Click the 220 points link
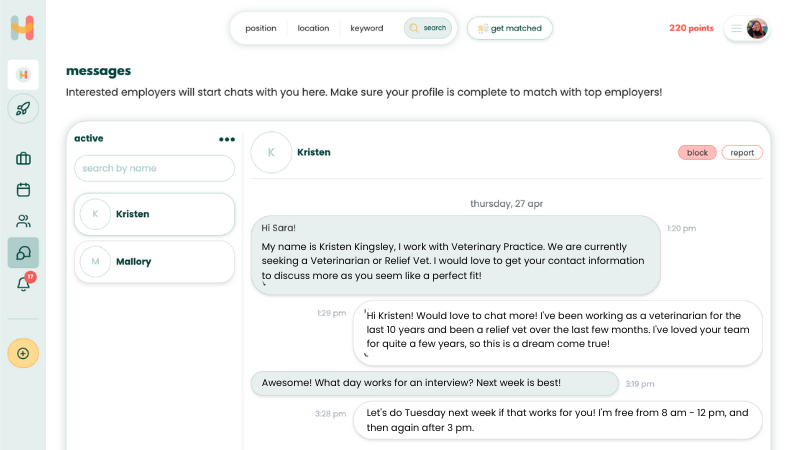 [x=691, y=28]
